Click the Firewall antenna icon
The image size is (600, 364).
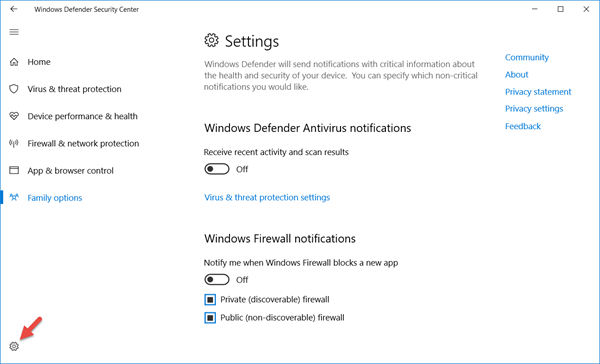[14, 144]
